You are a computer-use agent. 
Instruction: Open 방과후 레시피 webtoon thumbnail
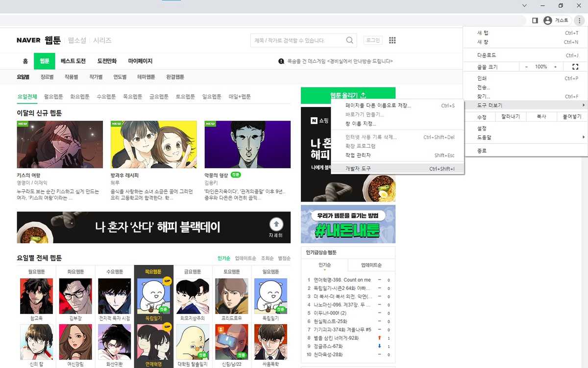pyautogui.click(x=154, y=145)
